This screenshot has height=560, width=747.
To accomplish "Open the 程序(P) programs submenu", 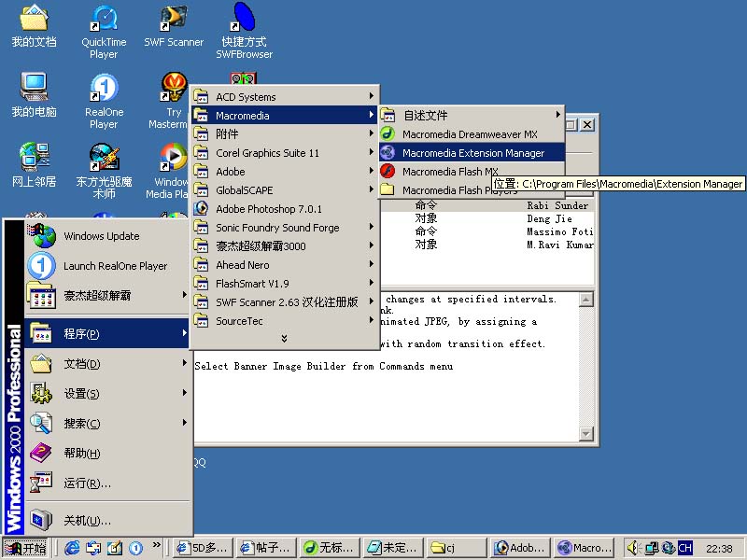I will point(107,333).
